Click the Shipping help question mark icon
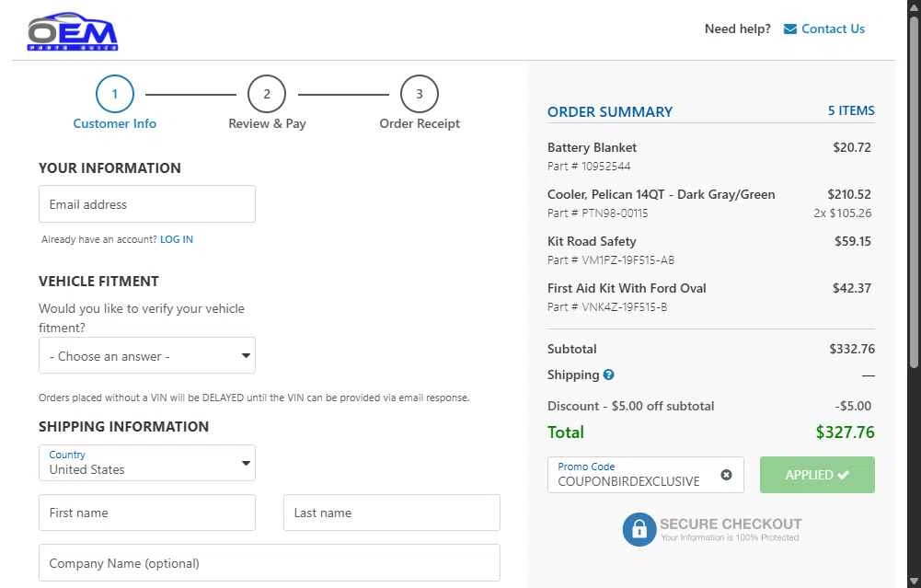921x588 pixels. point(608,375)
